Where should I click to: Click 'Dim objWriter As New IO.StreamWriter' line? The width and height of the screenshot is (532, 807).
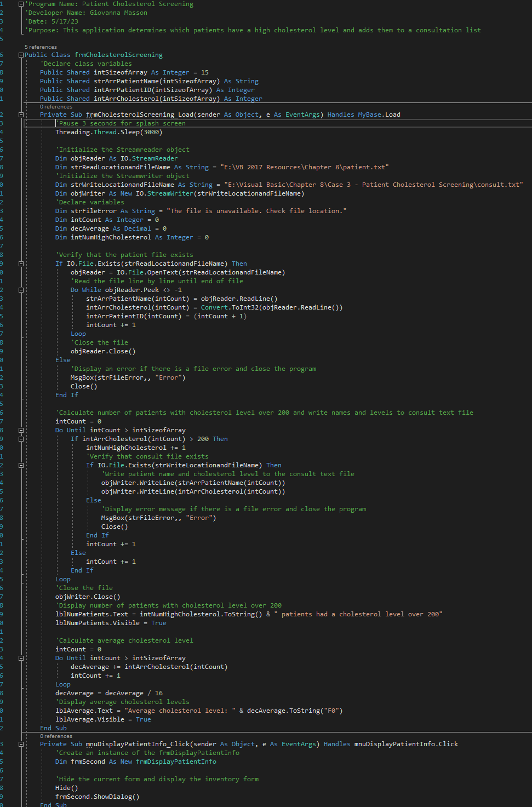180,193
